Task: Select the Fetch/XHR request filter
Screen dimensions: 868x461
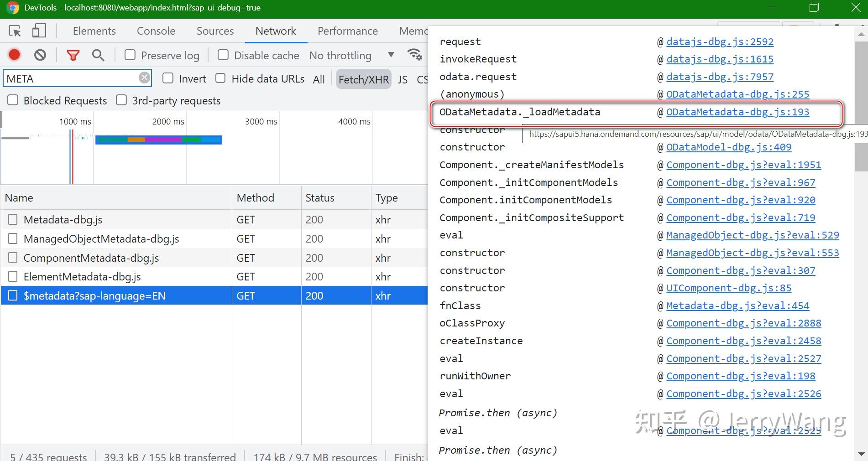Action: click(x=363, y=78)
